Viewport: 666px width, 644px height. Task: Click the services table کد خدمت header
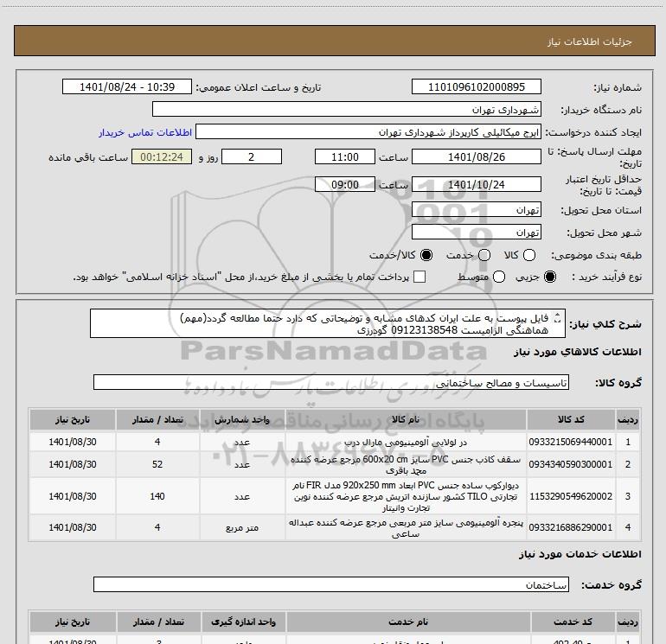click(x=573, y=622)
